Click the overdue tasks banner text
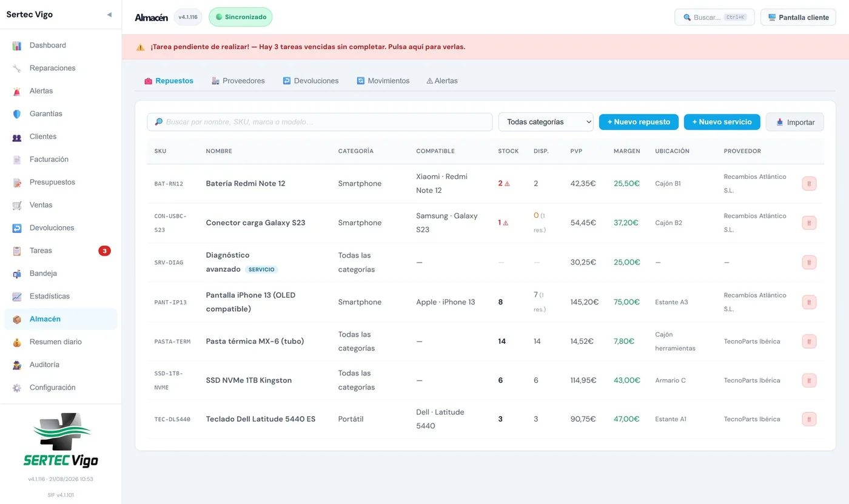Screen dimensions: 849x504 308,47
